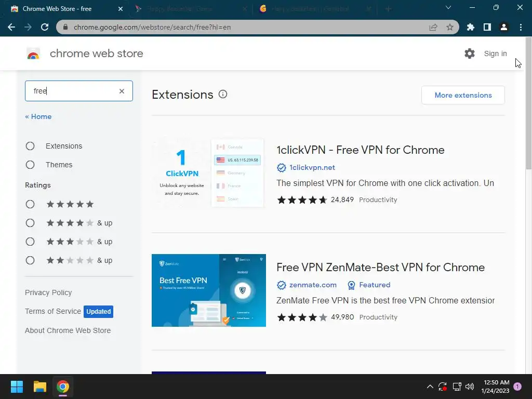Click the 1ClickVPN extension thumbnail
This screenshot has width=532, height=399.
[209, 173]
